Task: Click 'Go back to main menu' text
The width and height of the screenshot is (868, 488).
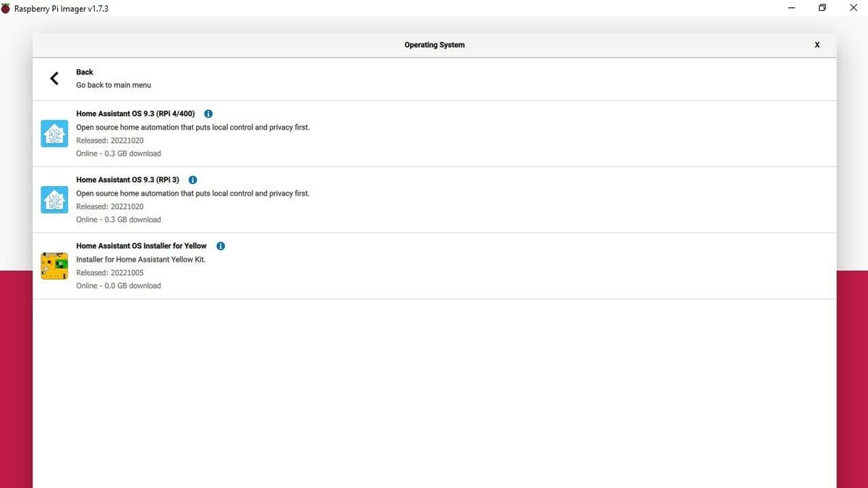Action: point(114,85)
